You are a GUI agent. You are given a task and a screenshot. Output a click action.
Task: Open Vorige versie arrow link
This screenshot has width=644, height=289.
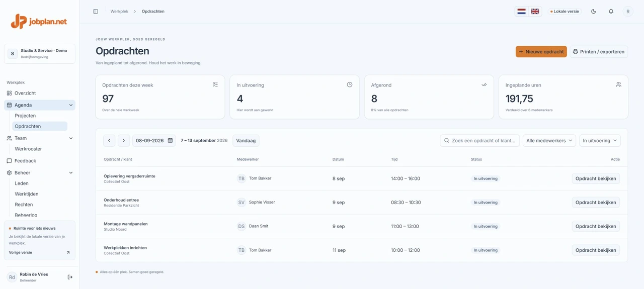click(68, 253)
